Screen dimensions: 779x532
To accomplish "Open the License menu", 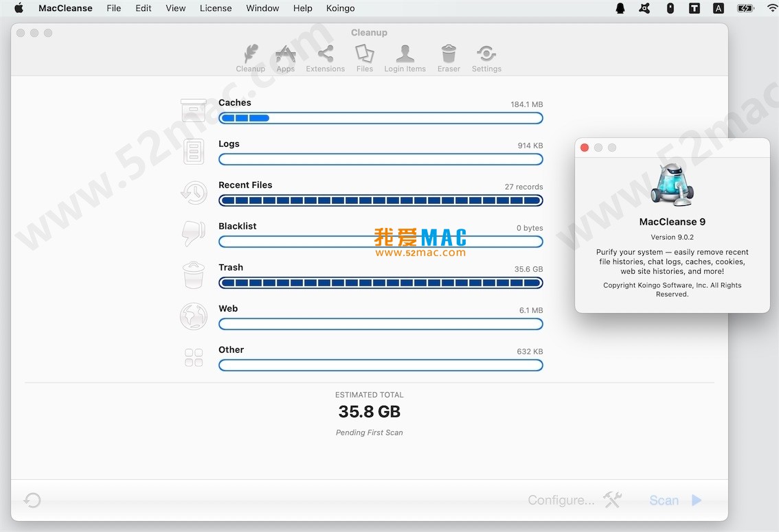I will coord(216,8).
